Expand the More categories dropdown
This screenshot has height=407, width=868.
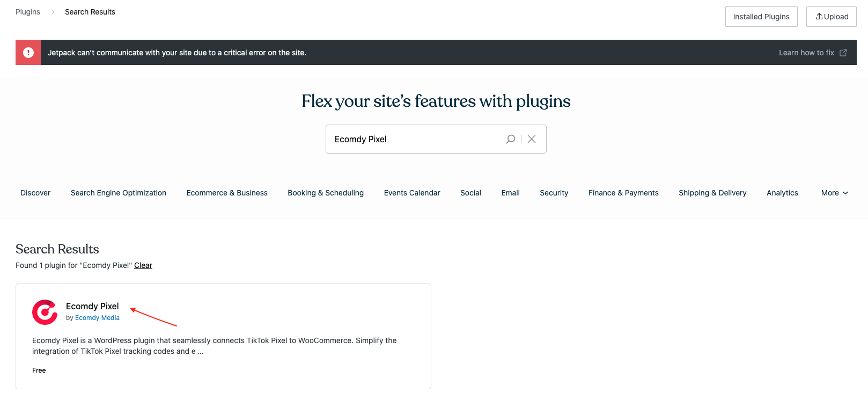(835, 193)
